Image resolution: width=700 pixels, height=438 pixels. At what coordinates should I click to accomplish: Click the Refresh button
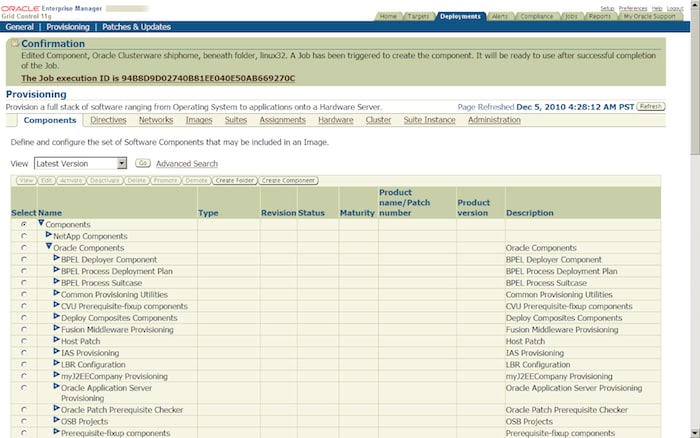coord(650,106)
